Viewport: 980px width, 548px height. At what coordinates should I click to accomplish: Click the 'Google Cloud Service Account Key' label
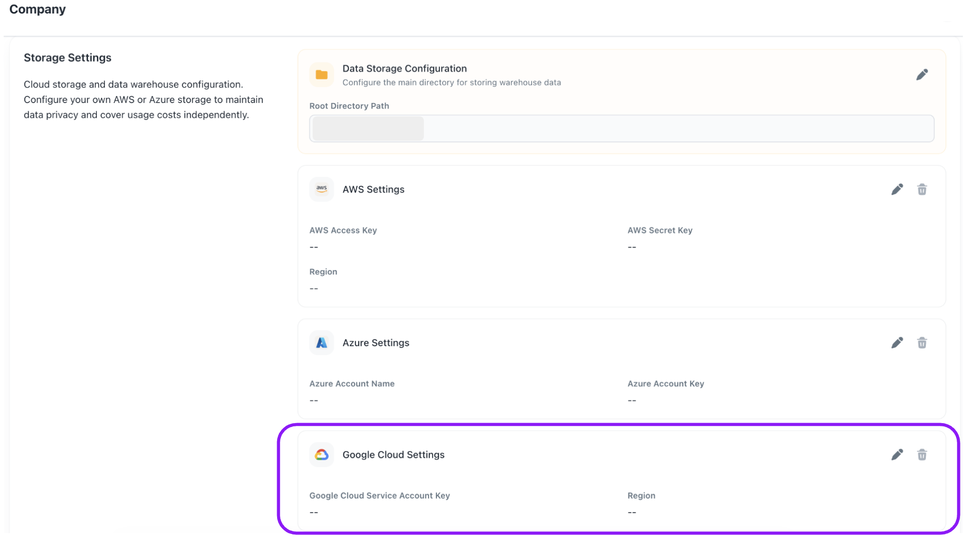[379, 495]
